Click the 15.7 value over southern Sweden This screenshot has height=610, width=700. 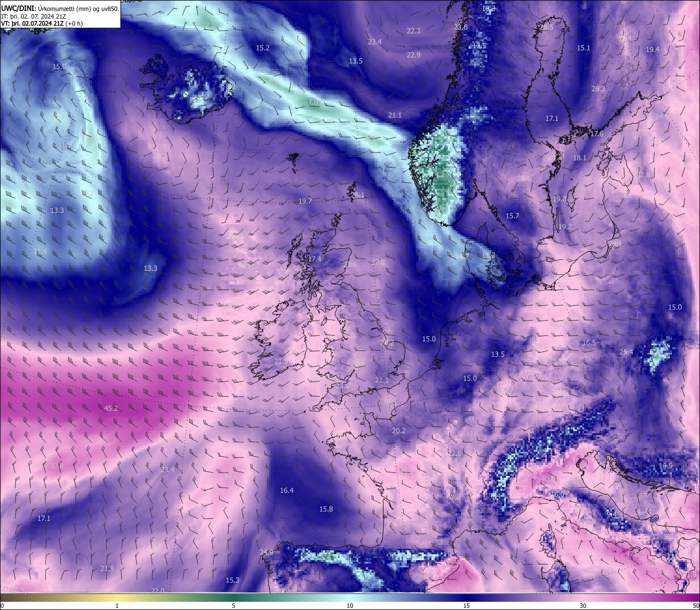pos(512,216)
